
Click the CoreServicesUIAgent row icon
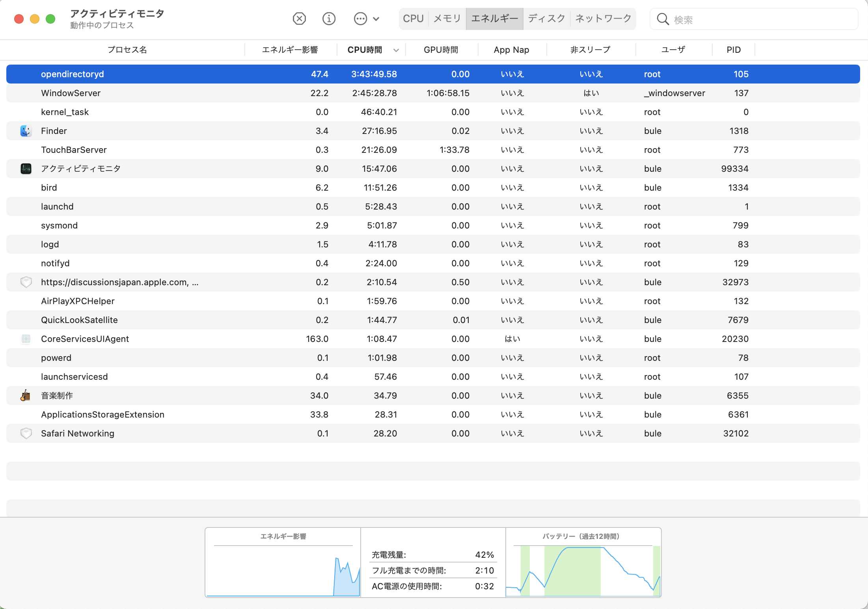[26, 339]
